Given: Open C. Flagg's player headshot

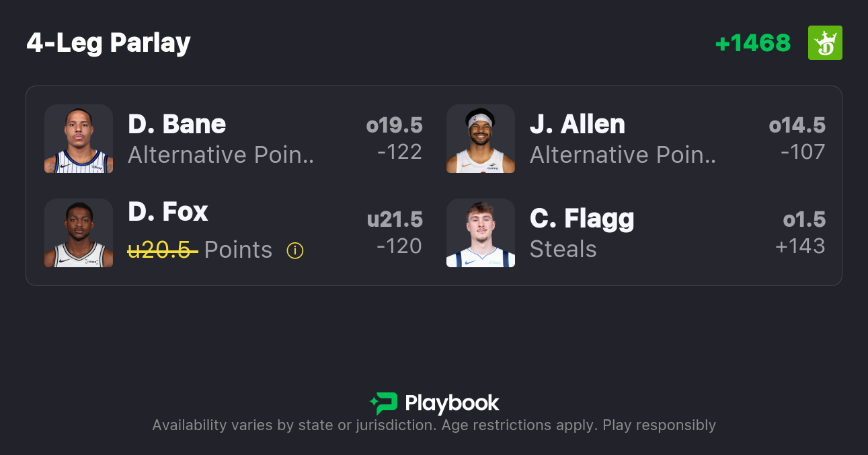Looking at the screenshot, I should (481, 233).
